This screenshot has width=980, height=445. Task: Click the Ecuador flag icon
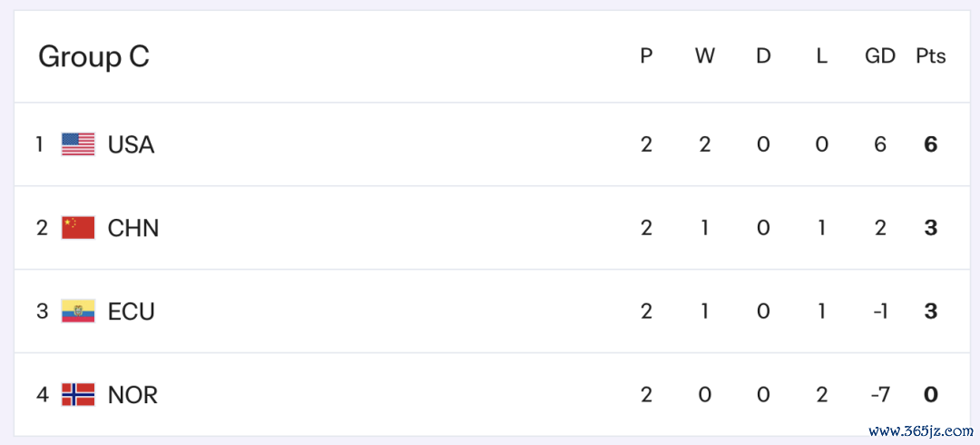tap(78, 311)
